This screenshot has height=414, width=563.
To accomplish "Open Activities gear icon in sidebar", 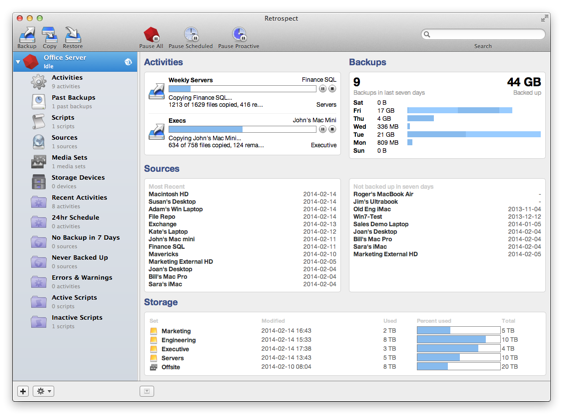I will click(x=38, y=82).
